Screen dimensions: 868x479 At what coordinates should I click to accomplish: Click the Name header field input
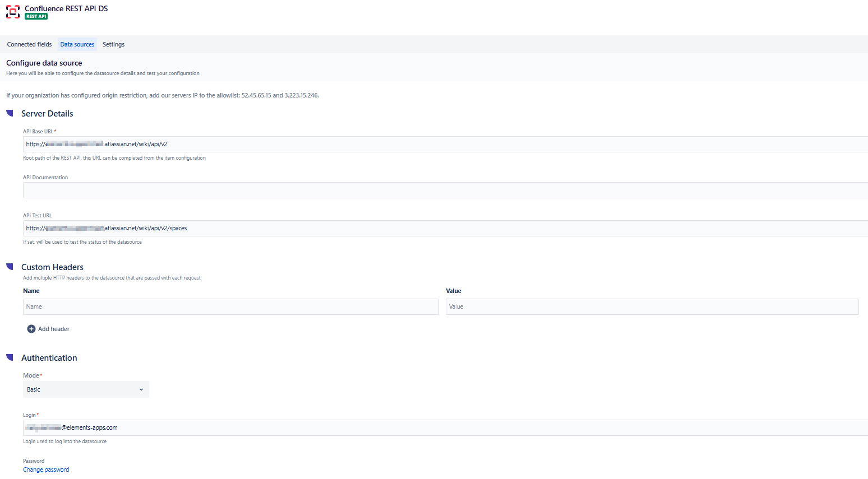coord(231,306)
